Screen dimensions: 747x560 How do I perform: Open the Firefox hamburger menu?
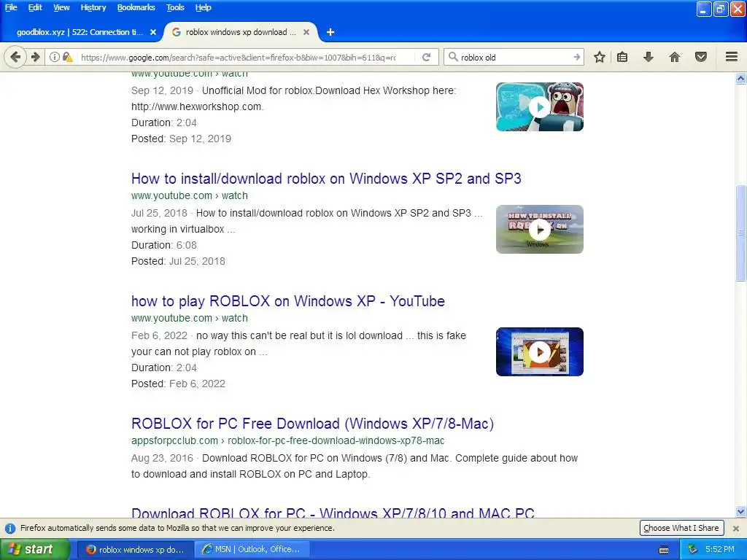point(732,57)
